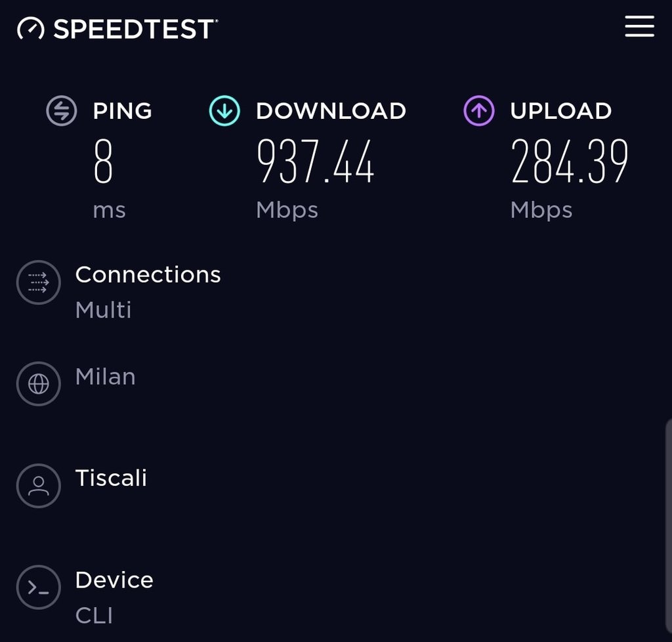The height and width of the screenshot is (642, 672).
Task: Open the hamburger menu
Action: click(x=639, y=26)
